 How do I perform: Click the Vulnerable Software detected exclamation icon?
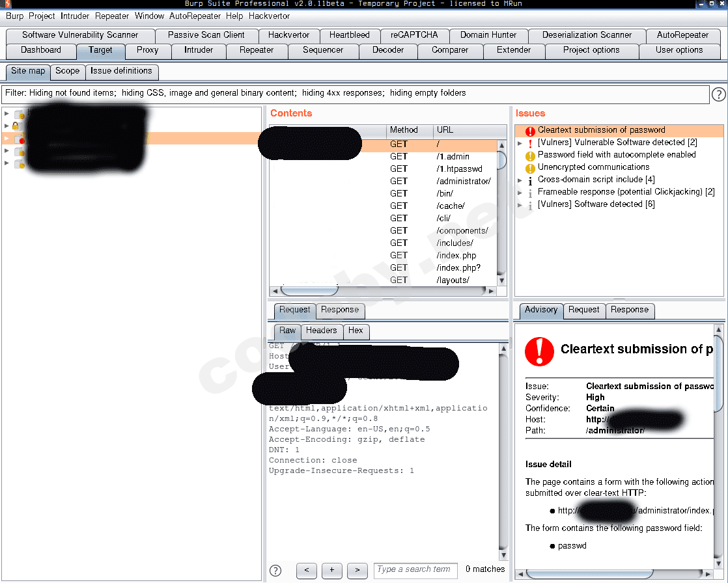[530, 143]
